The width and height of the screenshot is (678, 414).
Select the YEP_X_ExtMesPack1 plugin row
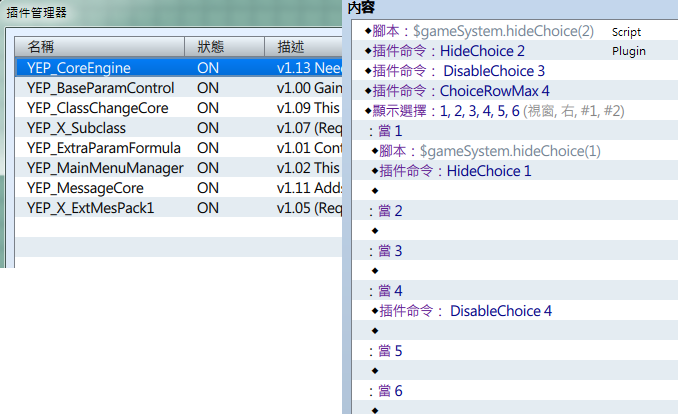pos(179,208)
